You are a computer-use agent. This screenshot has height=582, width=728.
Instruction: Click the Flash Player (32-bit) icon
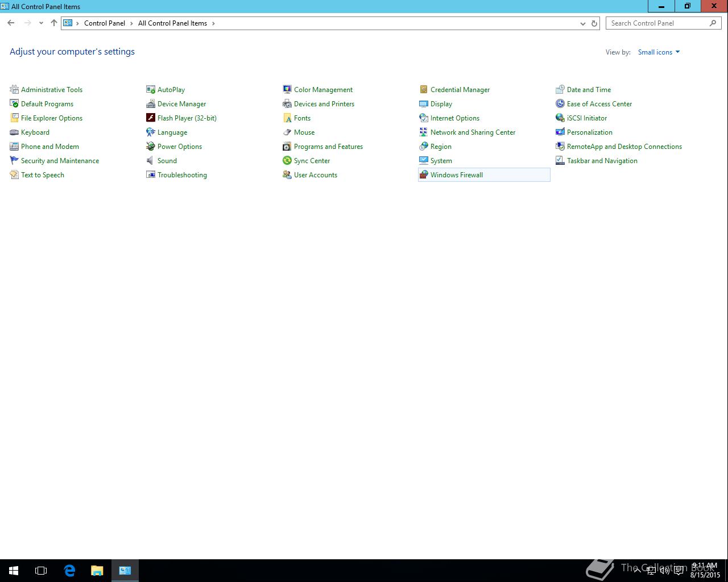tap(151, 118)
